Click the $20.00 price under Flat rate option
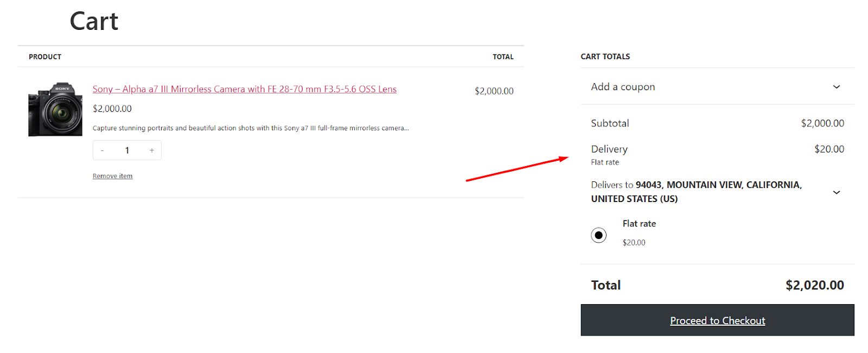Viewport: 868px width, 353px height. [x=634, y=243]
